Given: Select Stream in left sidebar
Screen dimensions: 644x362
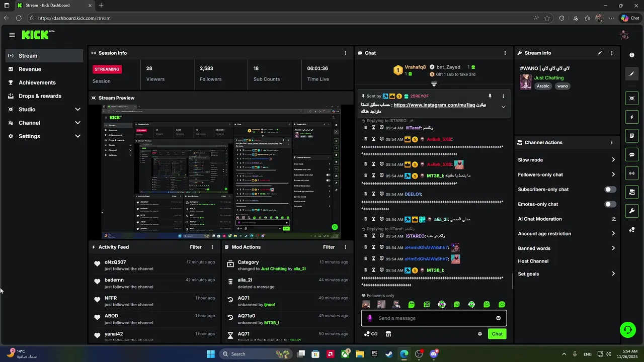Looking at the screenshot, I should pos(44,56).
